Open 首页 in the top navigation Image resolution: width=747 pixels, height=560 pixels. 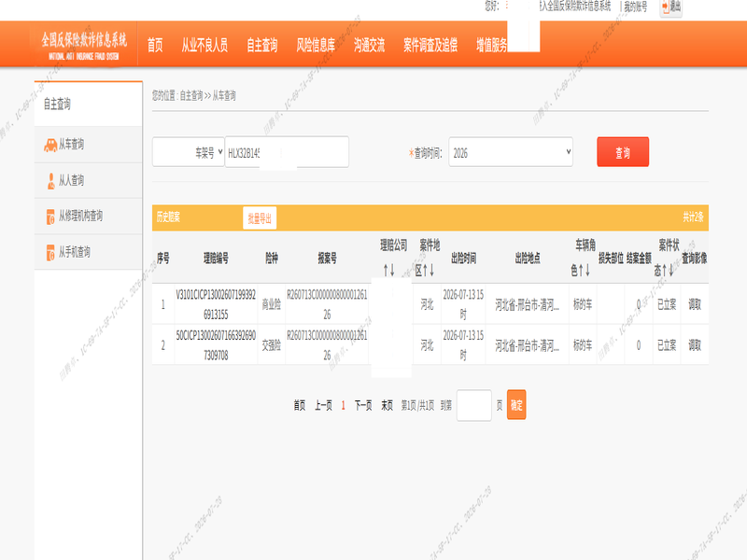(x=155, y=45)
